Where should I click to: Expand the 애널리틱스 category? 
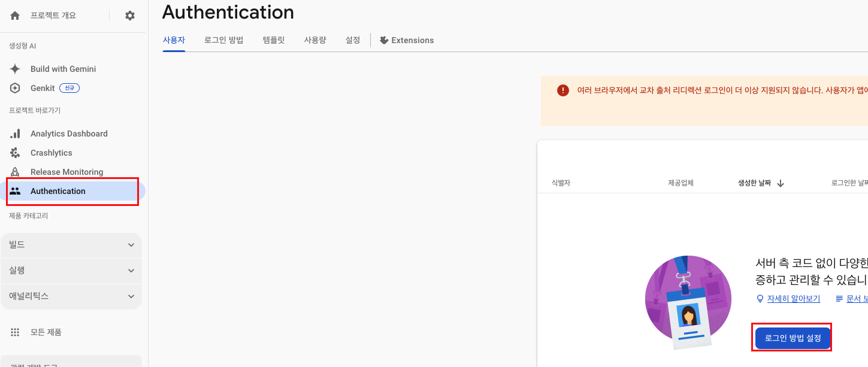pos(71,296)
